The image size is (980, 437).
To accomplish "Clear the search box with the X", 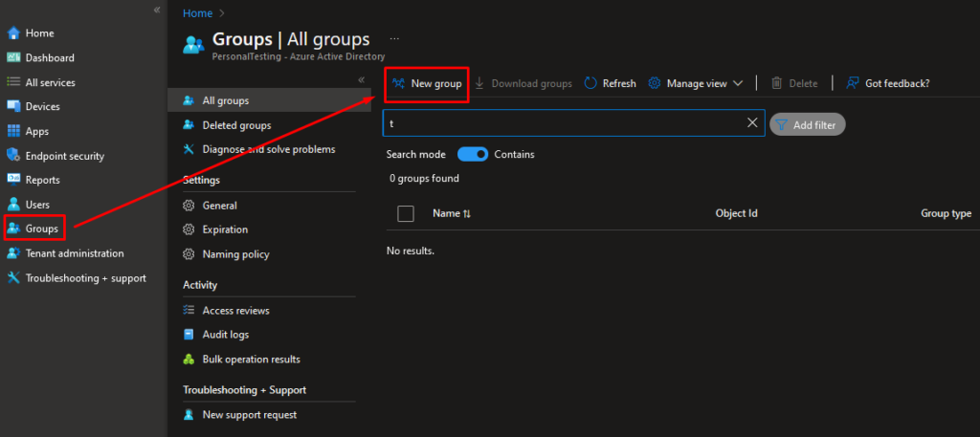I will (x=752, y=123).
